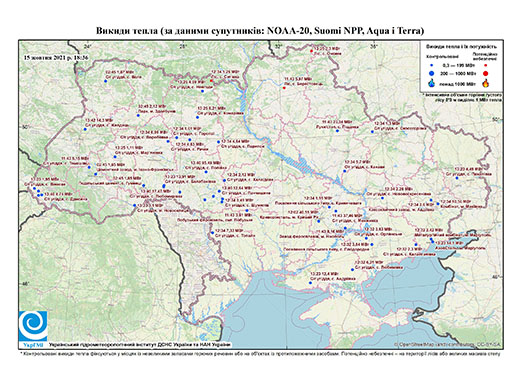Click the map title mentioning NOAA-20
The image size is (520, 368).
coord(260,31)
